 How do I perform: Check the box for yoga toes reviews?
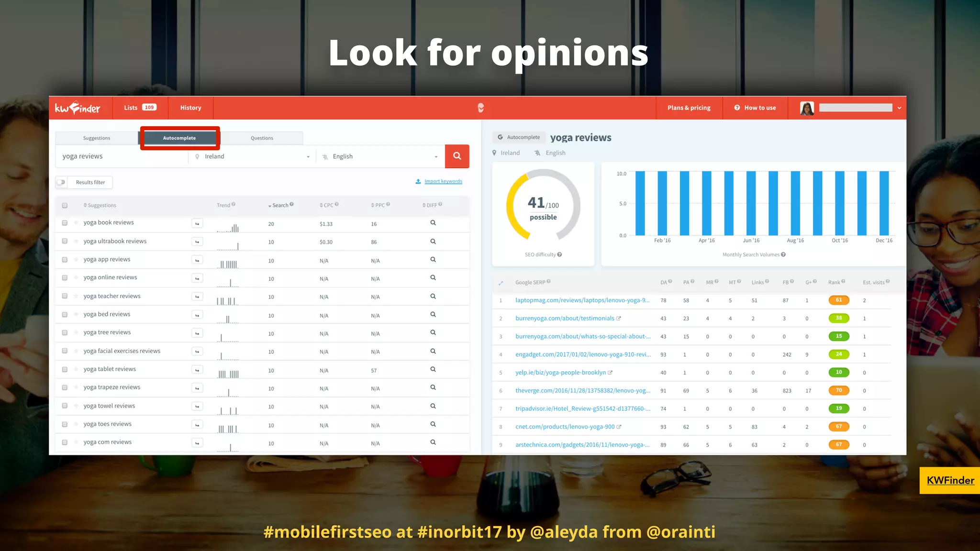[x=65, y=424]
